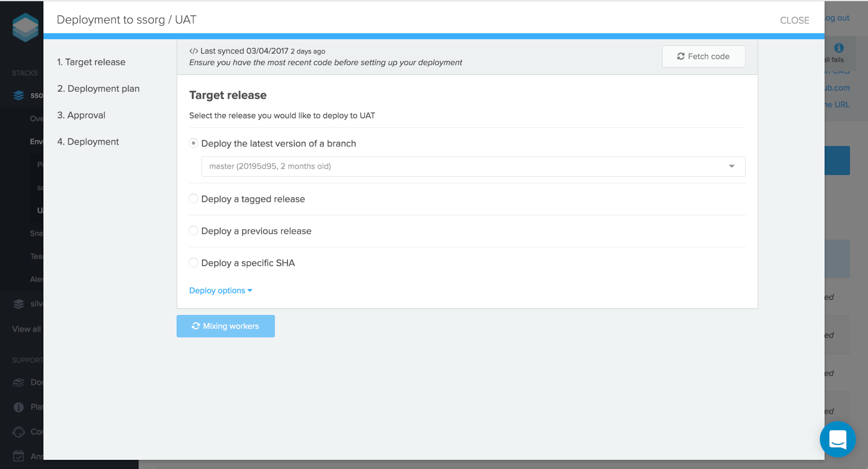Image resolution: width=868 pixels, height=469 pixels.
Task: Click the documentation icon under Support
Action: (19, 383)
